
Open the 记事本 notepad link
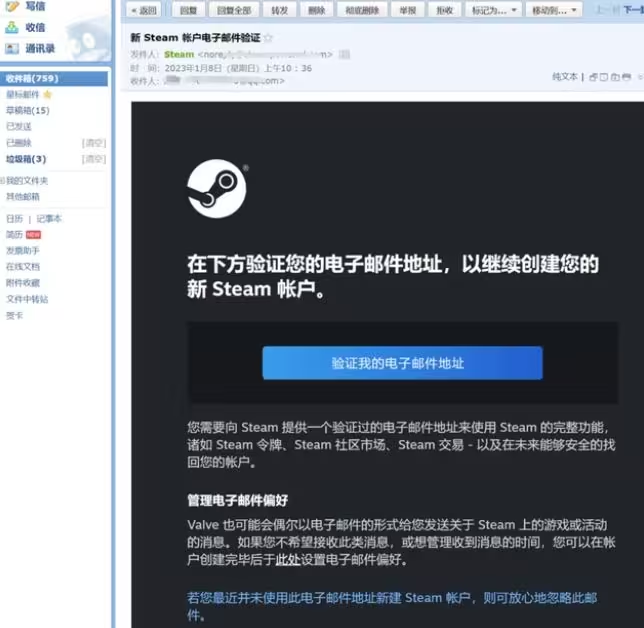(x=49, y=219)
